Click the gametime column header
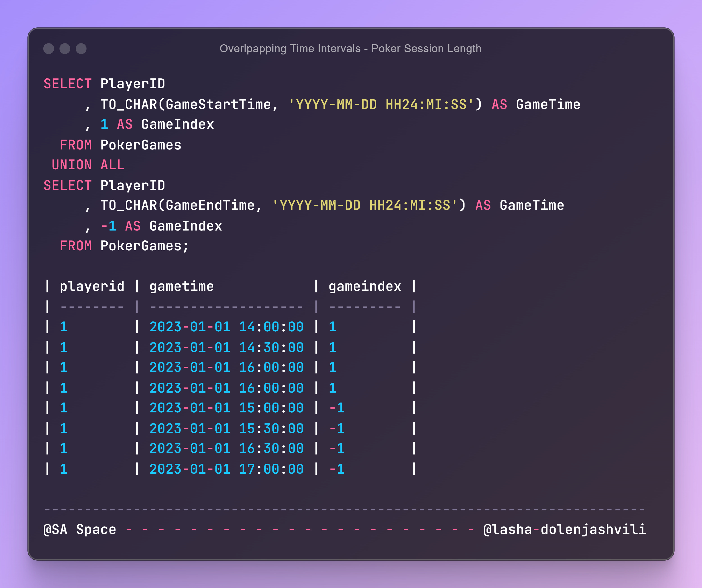 182,286
